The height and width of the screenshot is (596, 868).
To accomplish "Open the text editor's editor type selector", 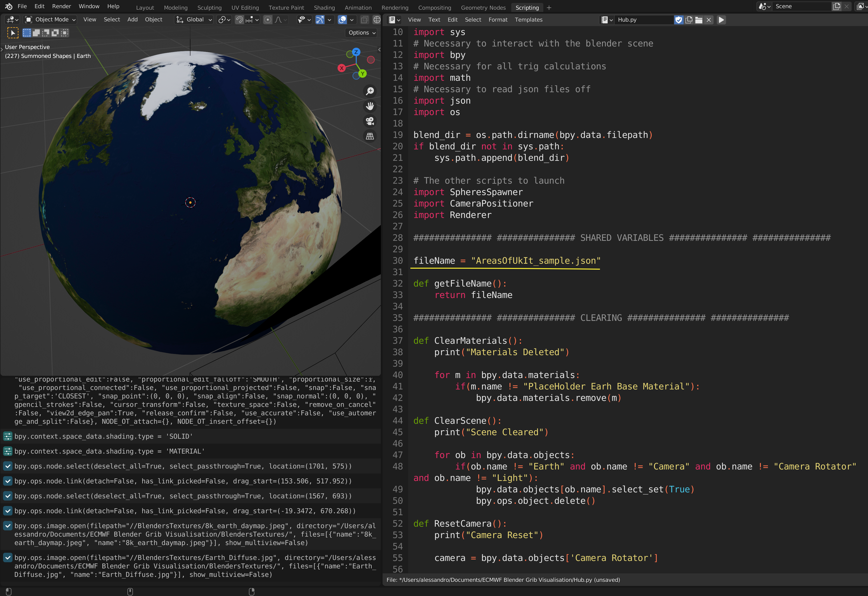I will point(395,20).
